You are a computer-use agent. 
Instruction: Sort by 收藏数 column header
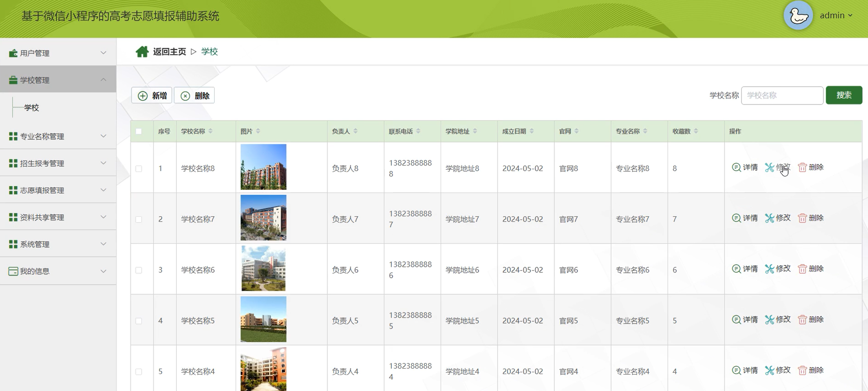tap(685, 131)
